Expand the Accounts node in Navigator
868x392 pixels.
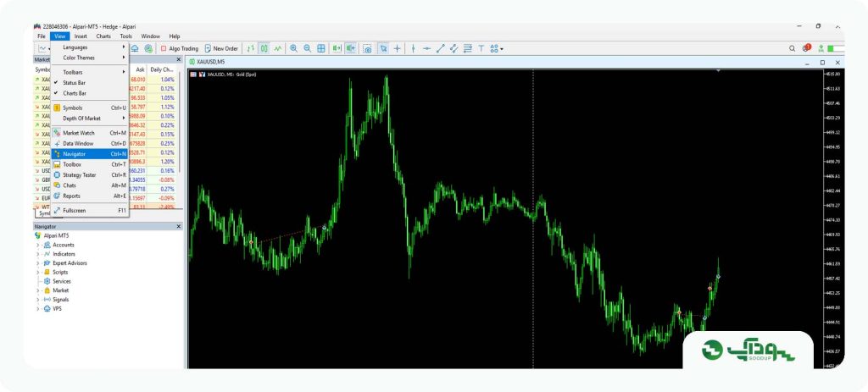(37, 245)
